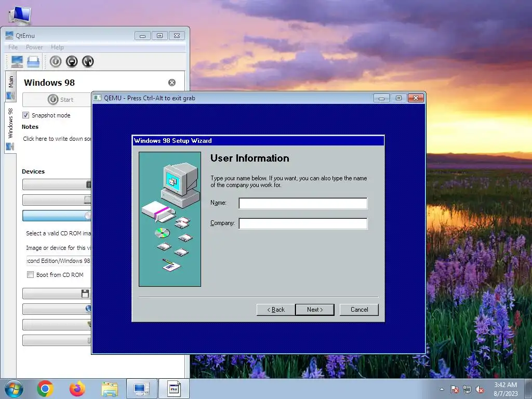
Task: Open the Action Center flag tray icon
Action: click(x=455, y=389)
